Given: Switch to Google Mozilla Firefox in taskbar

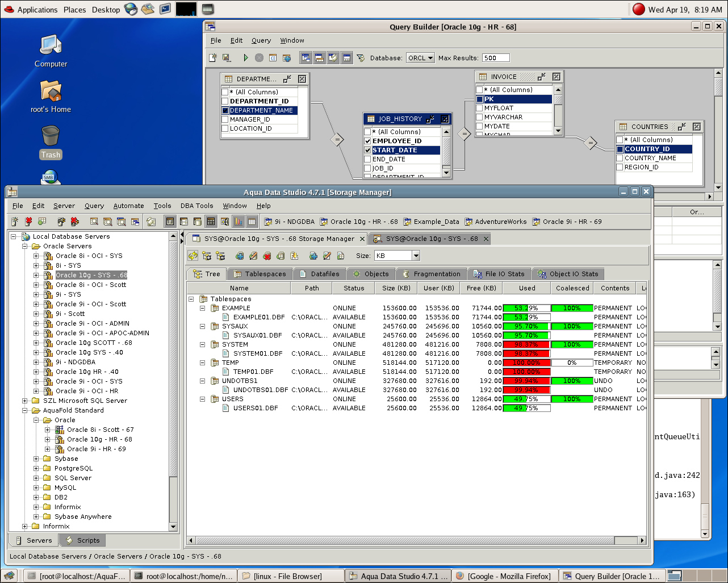Looking at the screenshot, I should [504, 576].
